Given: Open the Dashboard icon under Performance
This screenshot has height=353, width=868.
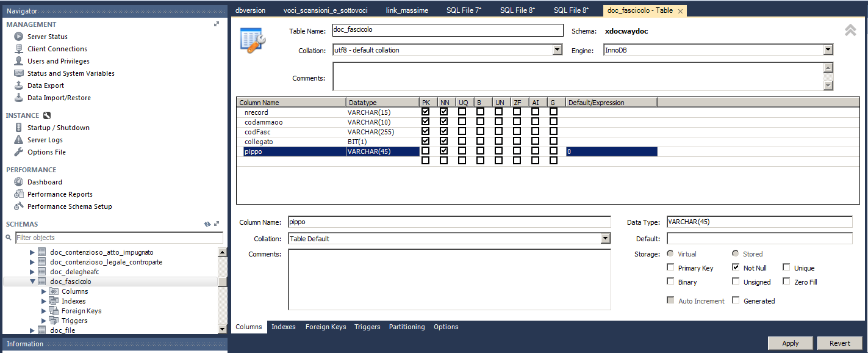Looking at the screenshot, I should pyautogui.click(x=18, y=182).
